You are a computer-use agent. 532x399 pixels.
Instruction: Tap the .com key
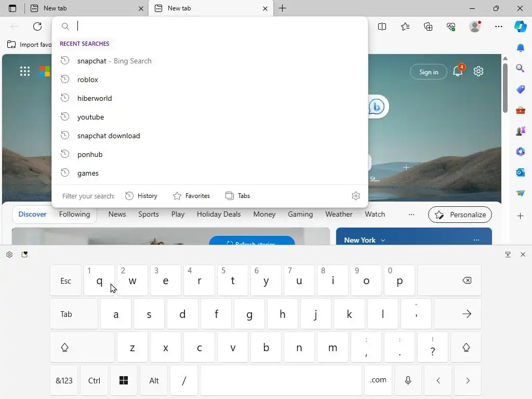378,380
